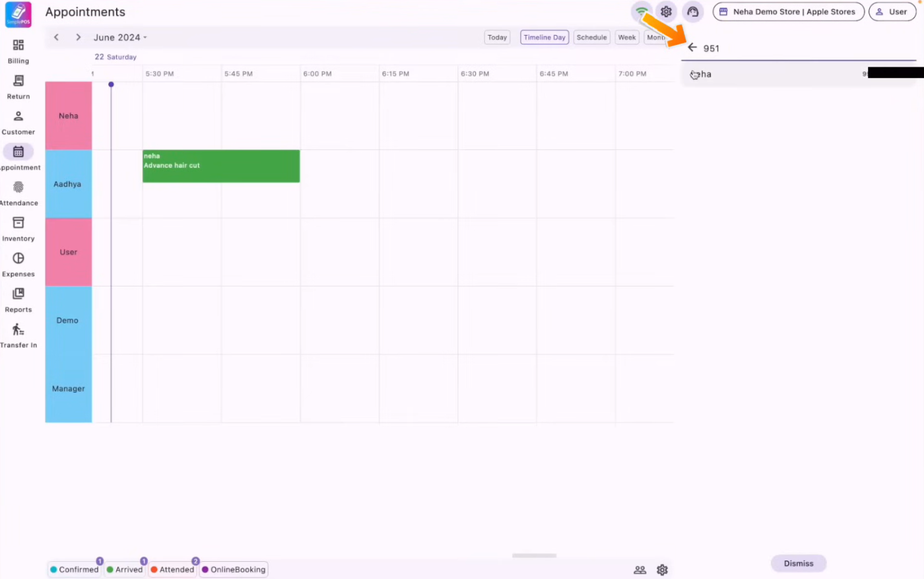
Task: Switch to Timeline Day view
Action: 544,38
